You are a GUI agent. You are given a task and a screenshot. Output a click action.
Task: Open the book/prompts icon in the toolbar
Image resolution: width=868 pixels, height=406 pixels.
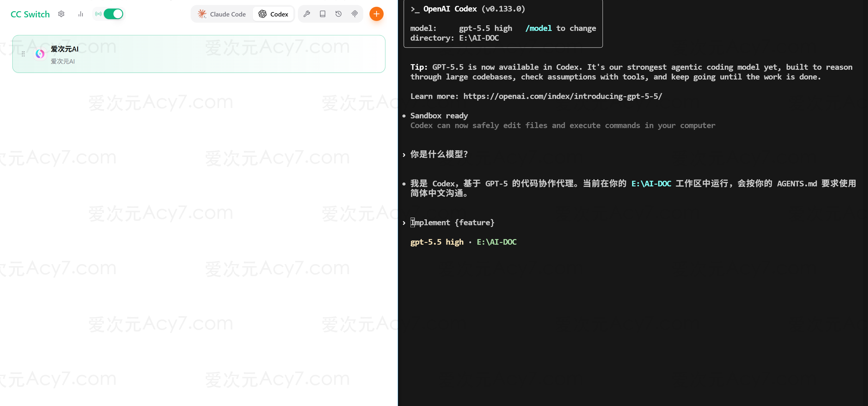pyautogui.click(x=322, y=14)
